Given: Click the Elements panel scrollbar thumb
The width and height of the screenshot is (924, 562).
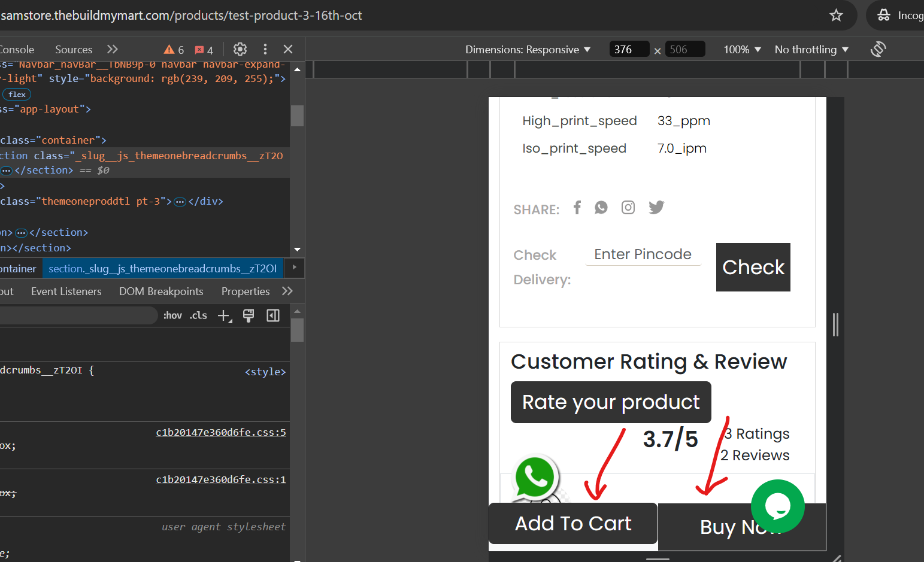Looking at the screenshot, I should [297, 116].
